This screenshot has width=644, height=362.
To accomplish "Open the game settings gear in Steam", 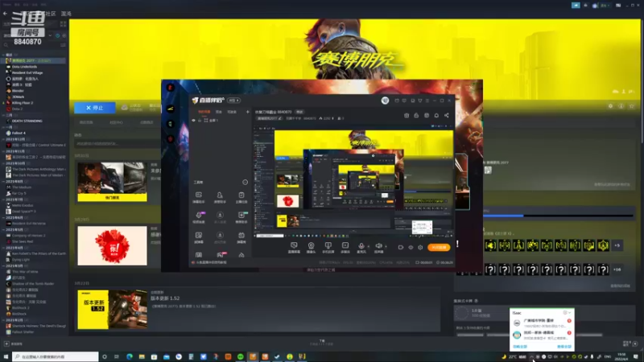I will pyautogui.click(x=610, y=106).
